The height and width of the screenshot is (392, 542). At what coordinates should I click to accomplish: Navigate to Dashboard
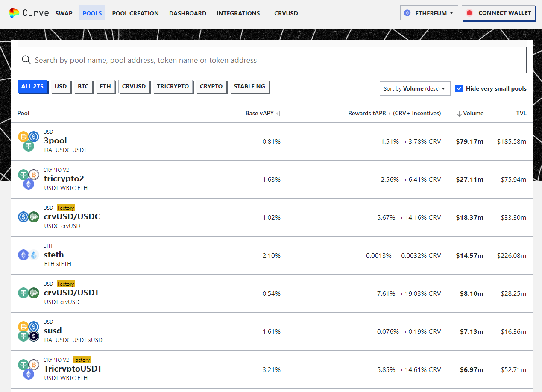pyautogui.click(x=188, y=13)
